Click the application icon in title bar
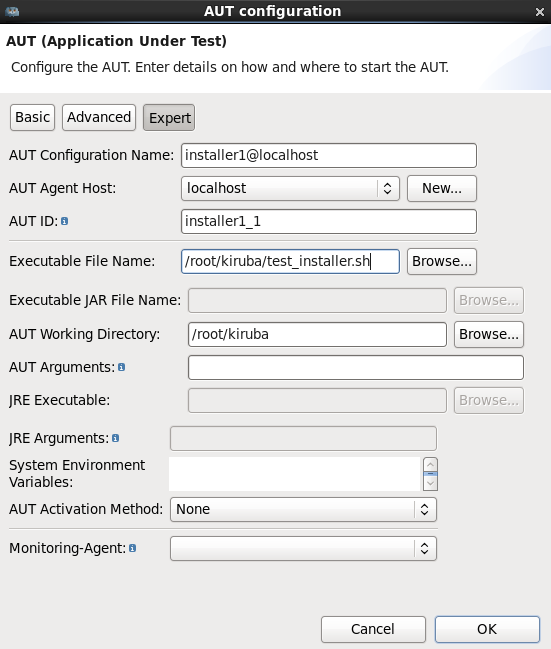551x649 pixels. click(x=12, y=12)
